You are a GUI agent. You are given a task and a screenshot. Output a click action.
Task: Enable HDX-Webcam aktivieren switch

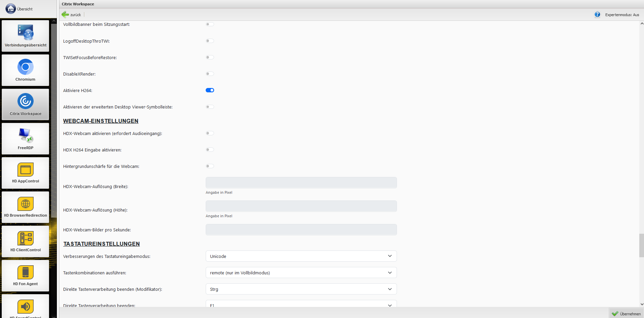point(210,133)
